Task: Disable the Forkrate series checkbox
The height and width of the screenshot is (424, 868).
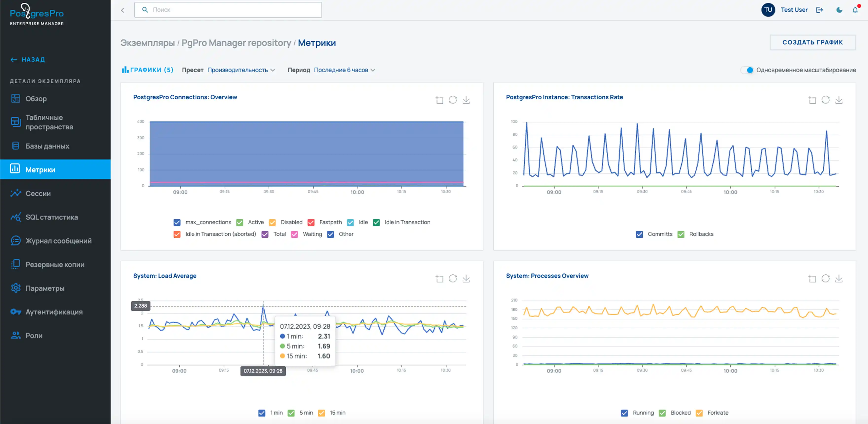Action: pyautogui.click(x=699, y=413)
